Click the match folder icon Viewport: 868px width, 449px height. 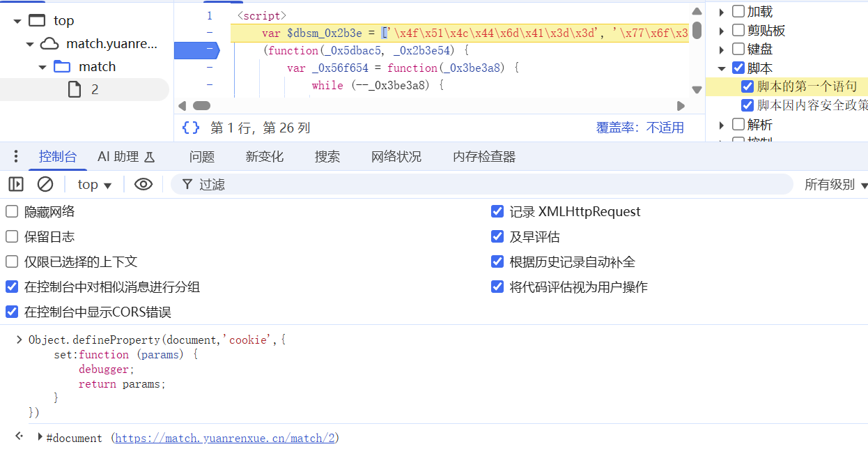point(62,67)
